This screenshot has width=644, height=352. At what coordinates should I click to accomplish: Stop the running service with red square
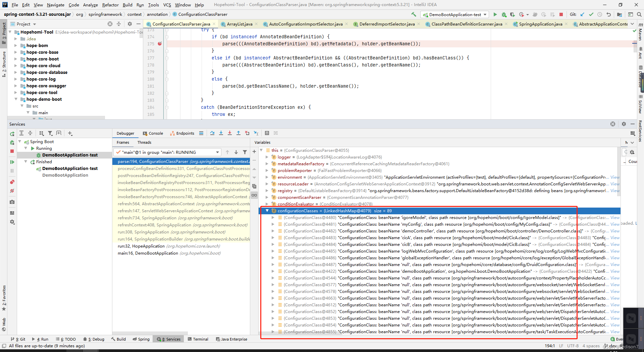pyautogui.click(x=12, y=151)
